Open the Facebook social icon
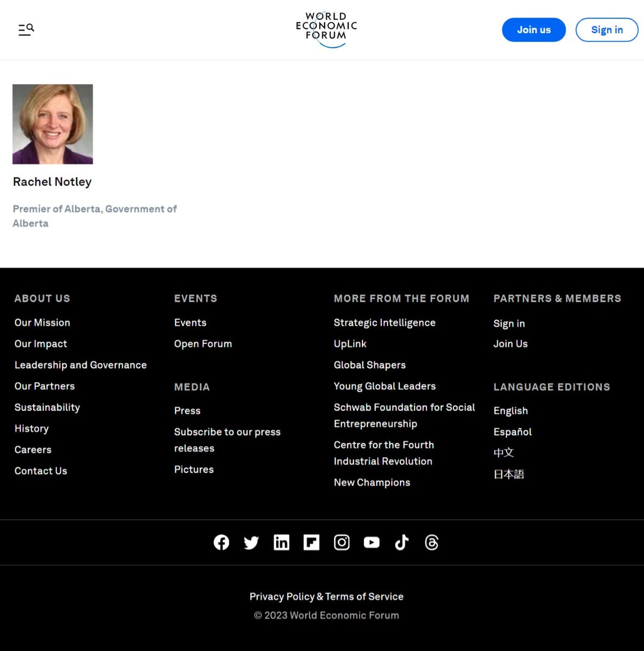This screenshot has width=644, height=651. (x=221, y=542)
